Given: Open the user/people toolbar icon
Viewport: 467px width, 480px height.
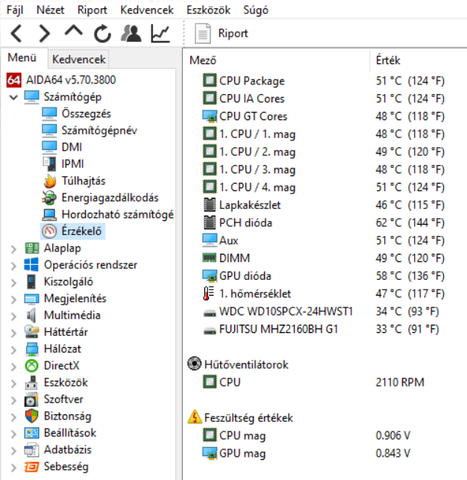Looking at the screenshot, I should coord(131,33).
